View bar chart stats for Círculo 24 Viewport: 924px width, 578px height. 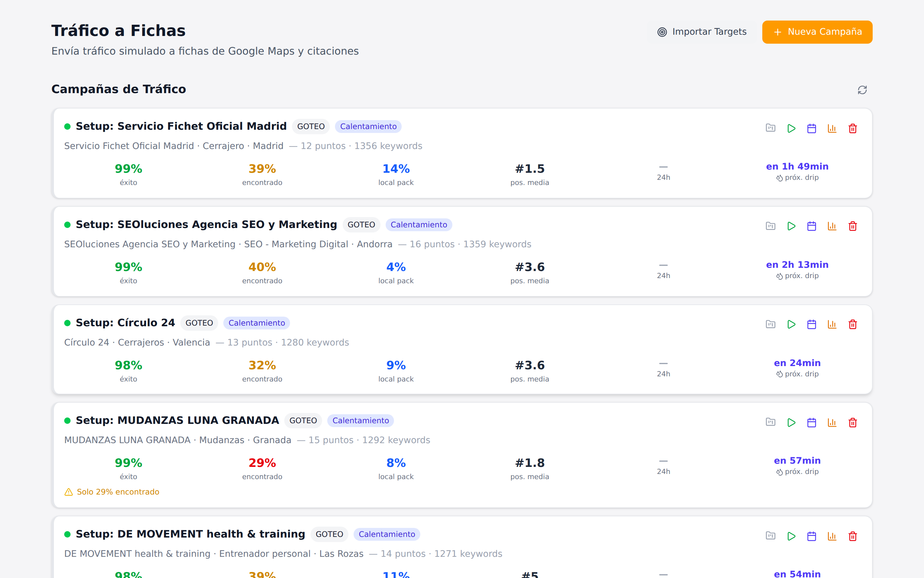point(832,324)
